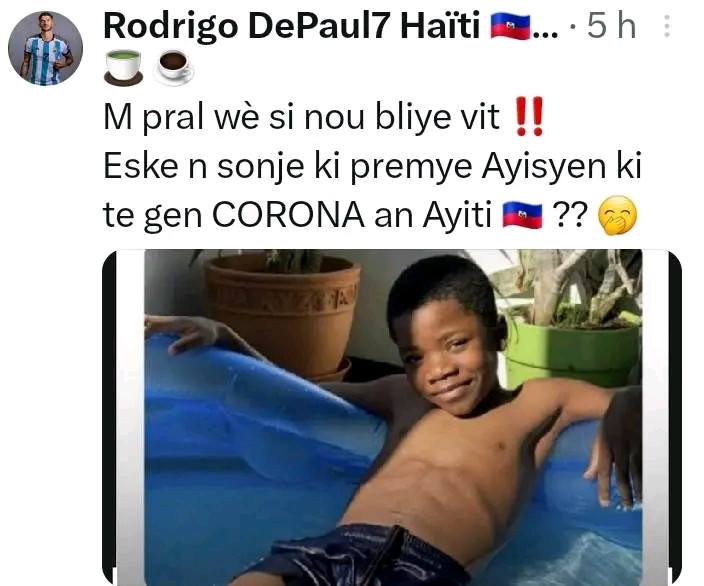Click the tweet line 'M pral wè si nou bliye vit'

click(301, 117)
